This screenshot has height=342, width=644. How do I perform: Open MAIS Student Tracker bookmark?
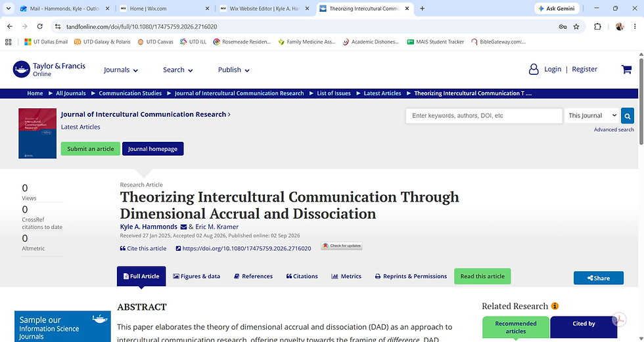click(435, 42)
